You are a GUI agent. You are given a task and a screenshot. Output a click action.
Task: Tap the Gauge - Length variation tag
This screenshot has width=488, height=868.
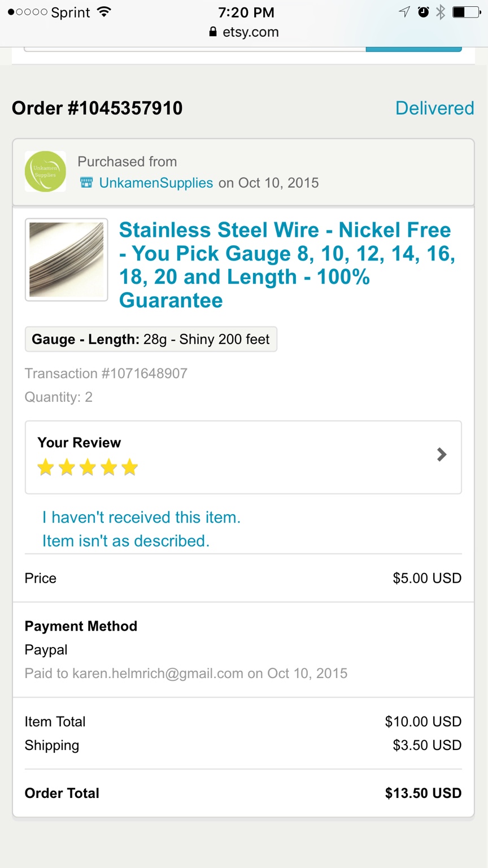[x=151, y=339]
